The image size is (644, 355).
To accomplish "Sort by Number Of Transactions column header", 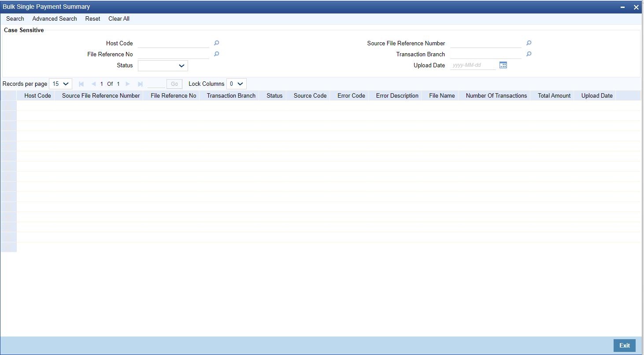I will [496, 95].
